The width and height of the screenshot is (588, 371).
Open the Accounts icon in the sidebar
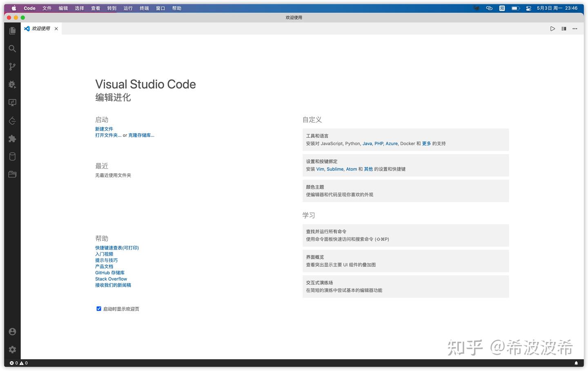pyautogui.click(x=12, y=331)
